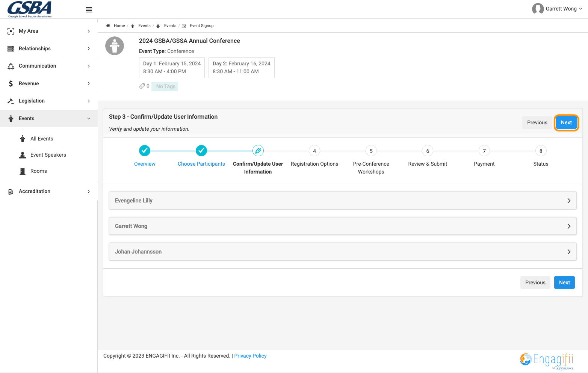
Task: Click the Relationships sidebar icon
Action: [11, 49]
